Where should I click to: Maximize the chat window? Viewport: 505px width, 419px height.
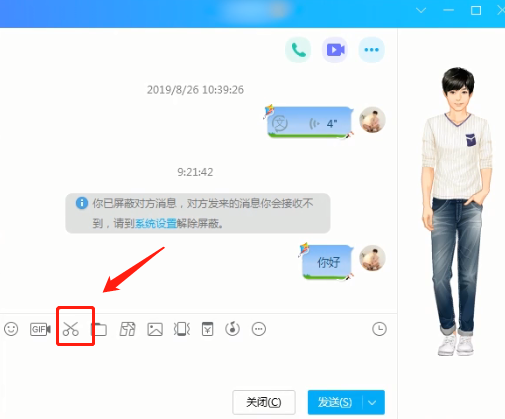click(476, 10)
